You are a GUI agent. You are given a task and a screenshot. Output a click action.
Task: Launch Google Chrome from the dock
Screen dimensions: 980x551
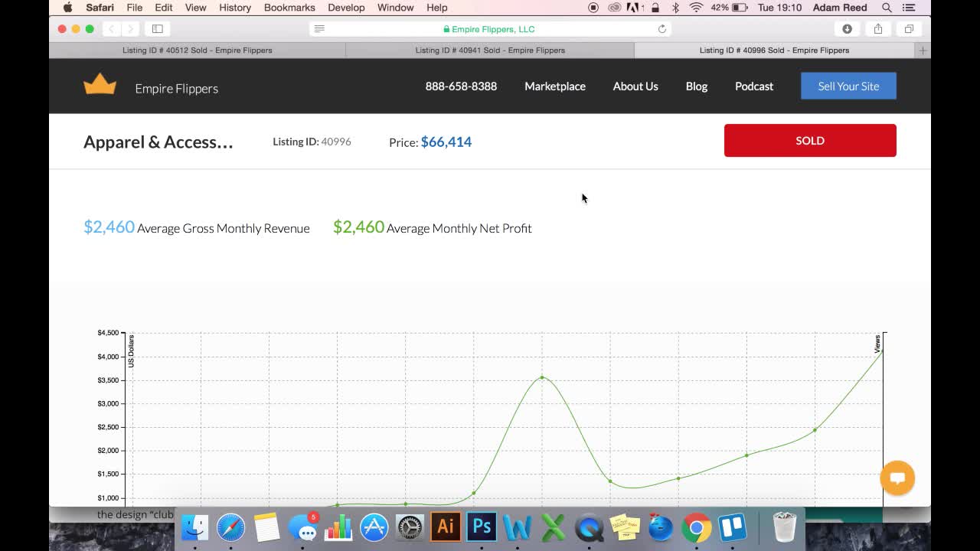tap(697, 527)
